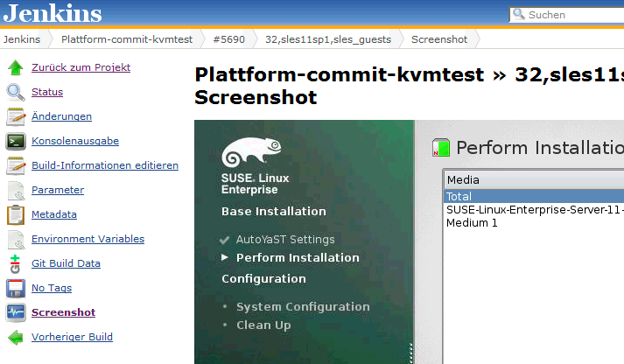Click the green Perform Installation heading icon
Image resolution: width=624 pixels, height=364 pixels.
441,148
